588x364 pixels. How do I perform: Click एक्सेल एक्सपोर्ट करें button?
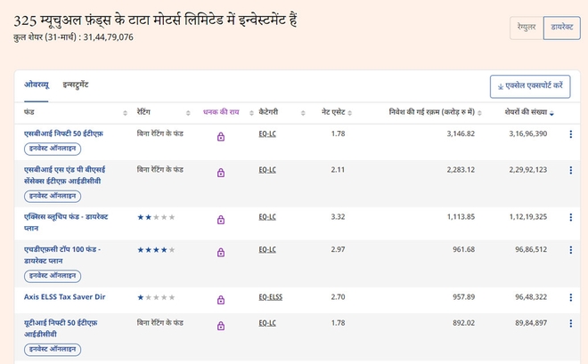[530, 86]
